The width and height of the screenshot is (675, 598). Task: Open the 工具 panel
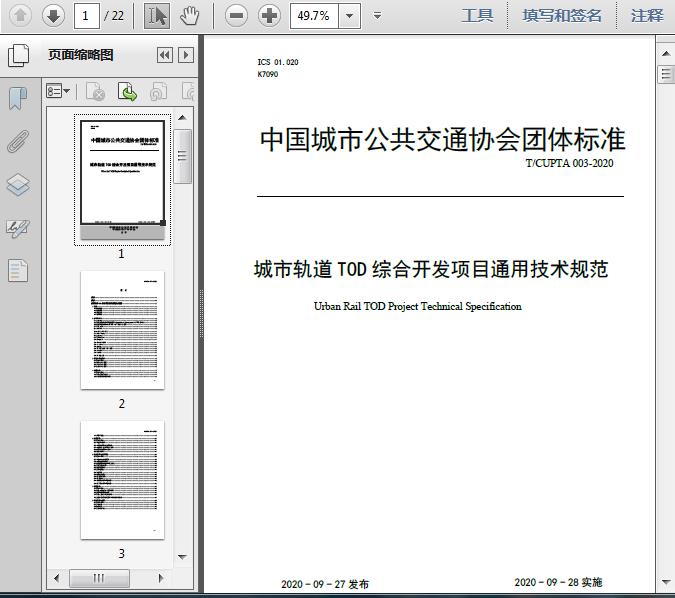477,16
